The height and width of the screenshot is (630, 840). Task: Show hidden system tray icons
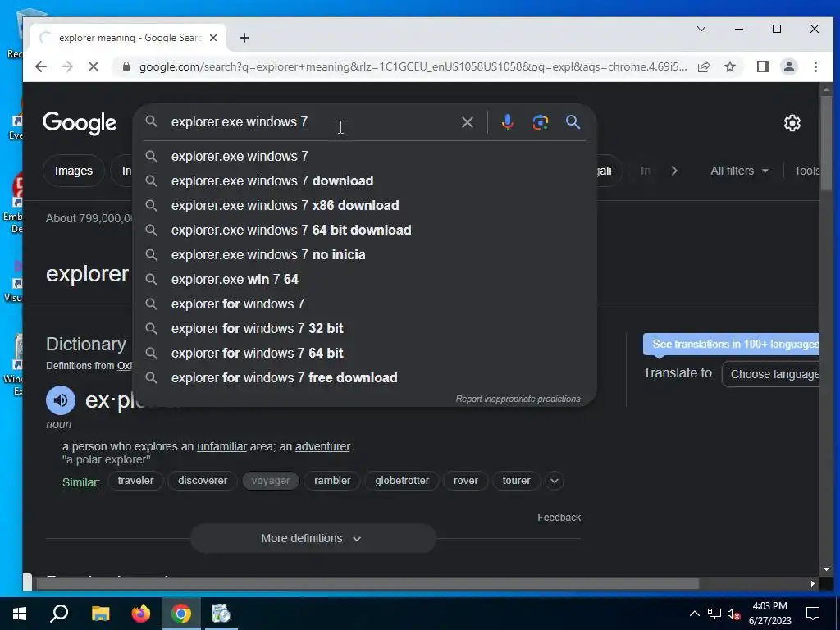click(x=694, y=614)
